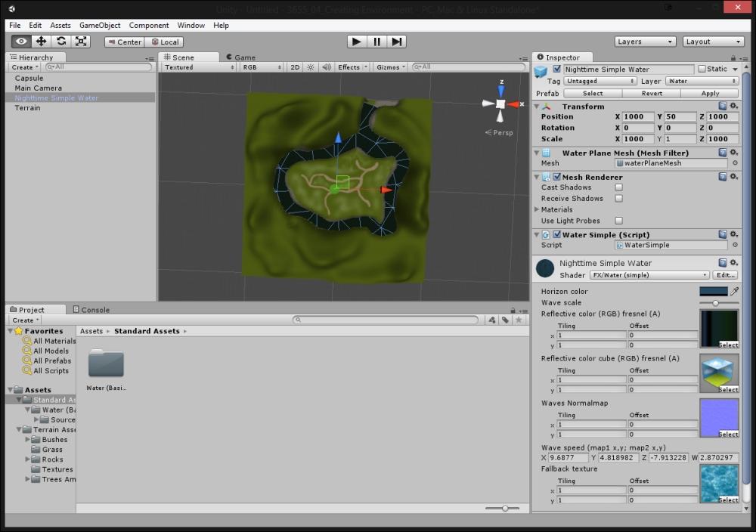756x532 pixels.
Task: Enable Receive Shadows
Action: click(x=618, y=198)
